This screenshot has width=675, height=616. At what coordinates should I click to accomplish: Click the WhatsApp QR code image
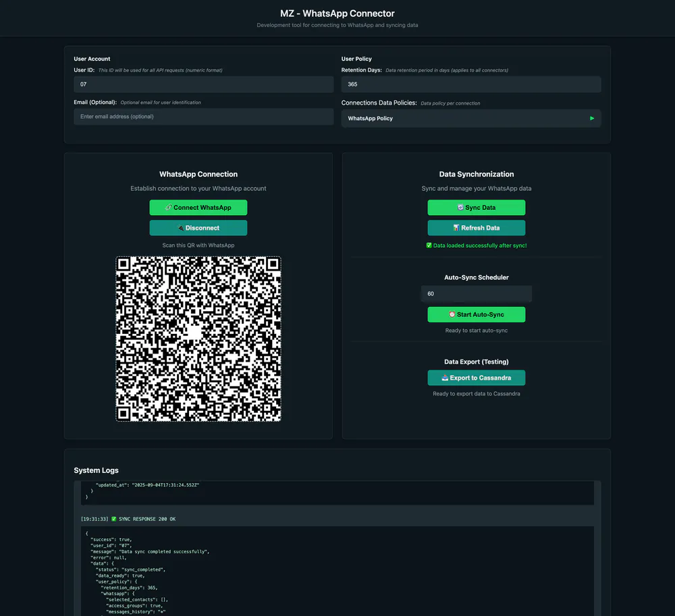tap(198, 339)
